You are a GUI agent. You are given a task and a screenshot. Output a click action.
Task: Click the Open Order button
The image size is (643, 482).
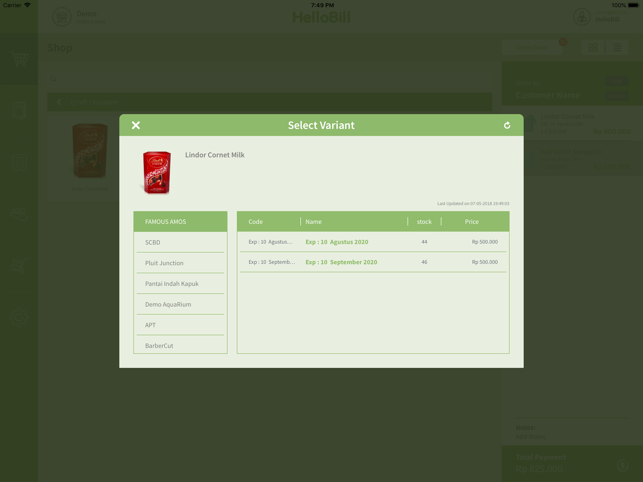pos(531,48)
